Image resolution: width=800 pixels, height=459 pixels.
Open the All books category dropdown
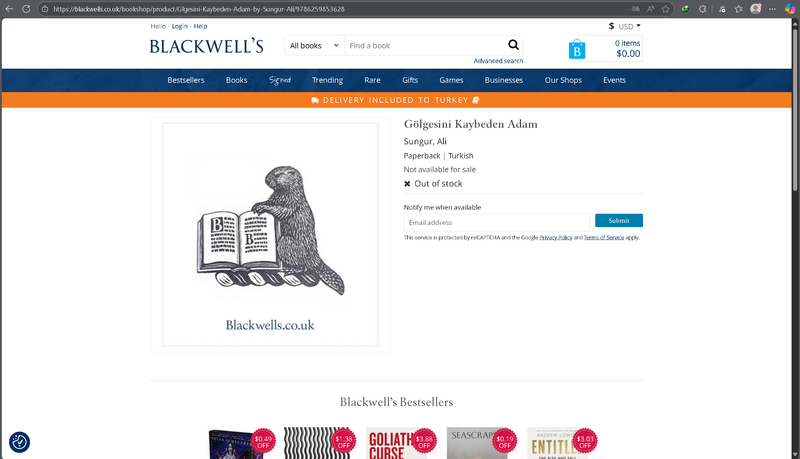(314, 45)
